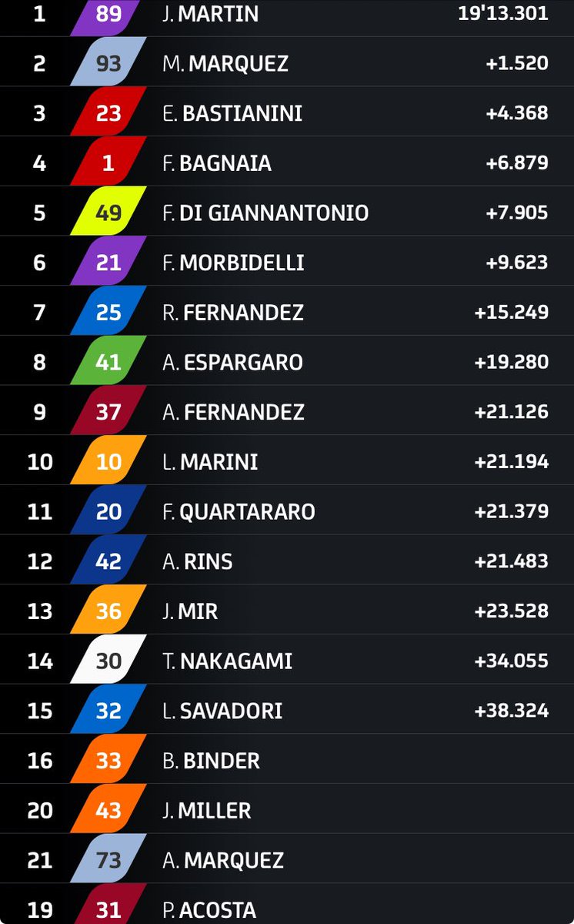Screen dimensions: 574x924
Task: Click the +38.324 gap for Savadori
Action: coord(512,710)
